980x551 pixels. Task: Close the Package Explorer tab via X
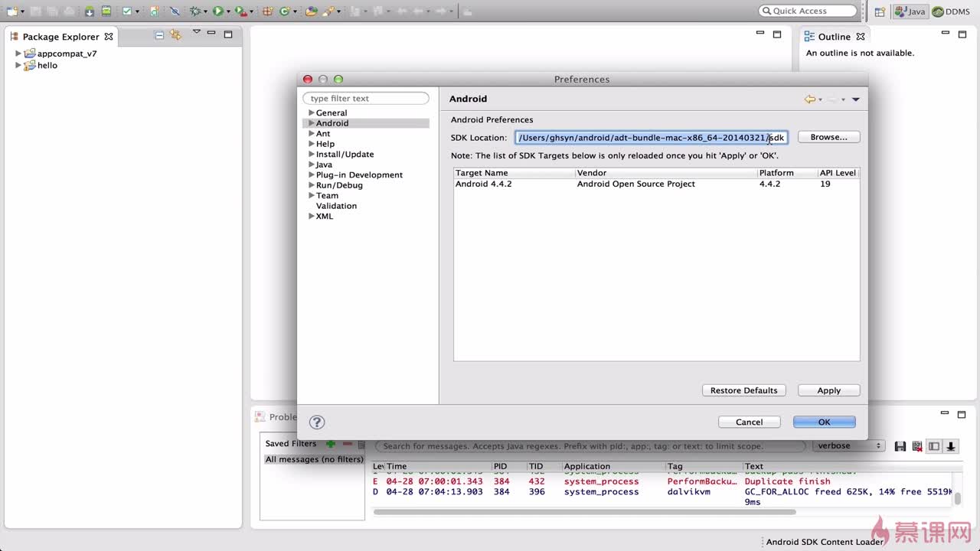tap(109, 37)
